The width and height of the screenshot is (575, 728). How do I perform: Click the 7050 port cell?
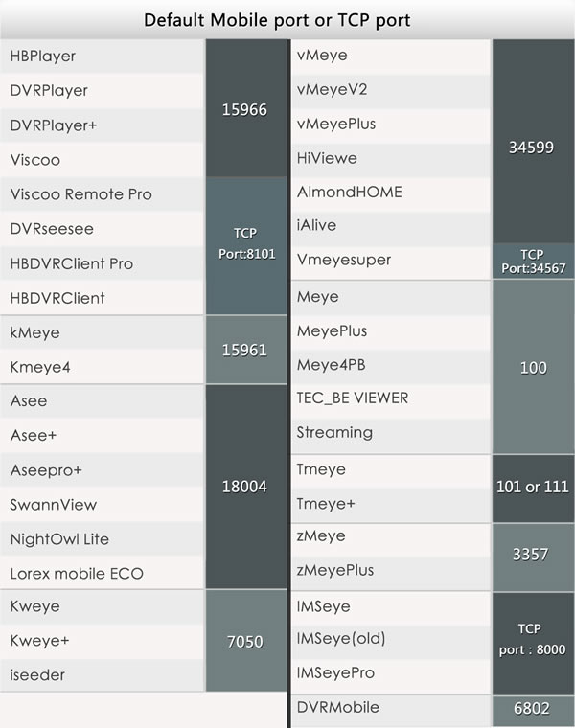[244, 641]
